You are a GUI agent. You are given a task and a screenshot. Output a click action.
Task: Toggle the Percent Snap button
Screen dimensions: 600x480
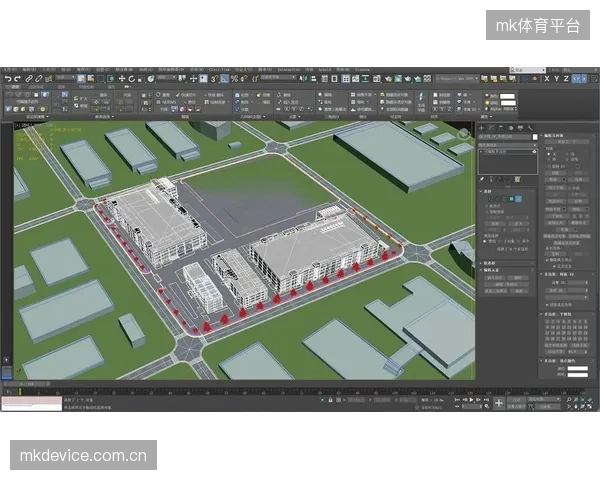(x=234, y=79)
